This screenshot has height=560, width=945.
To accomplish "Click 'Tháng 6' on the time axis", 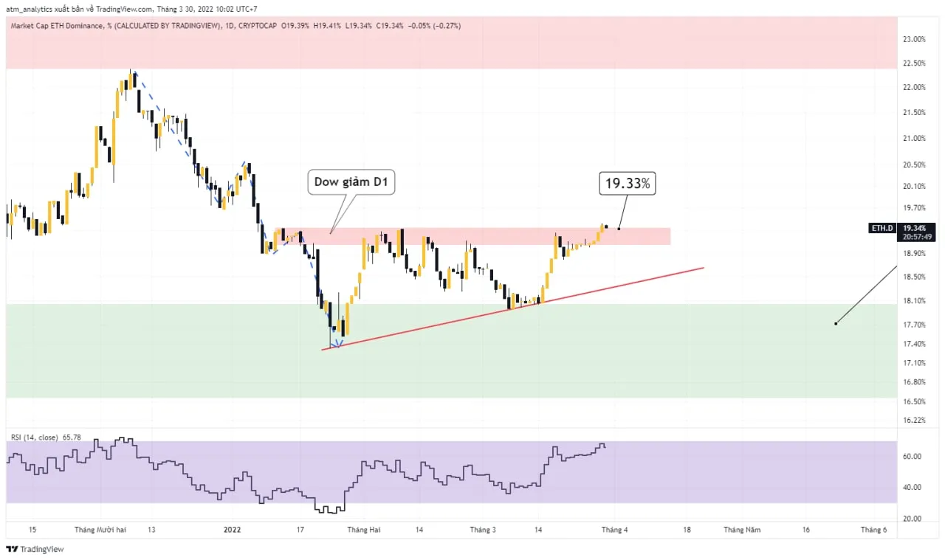I will point(874,530).
